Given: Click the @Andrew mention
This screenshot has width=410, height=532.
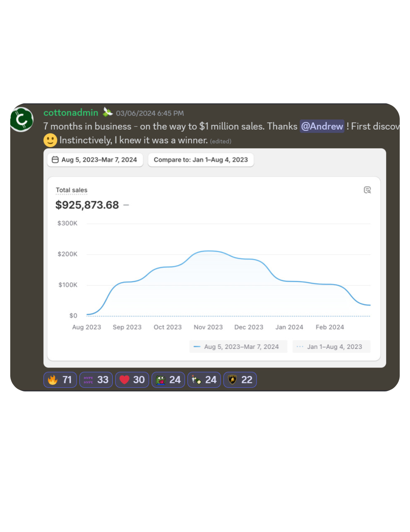Looking at the screenshot, I should coord(322,126).
